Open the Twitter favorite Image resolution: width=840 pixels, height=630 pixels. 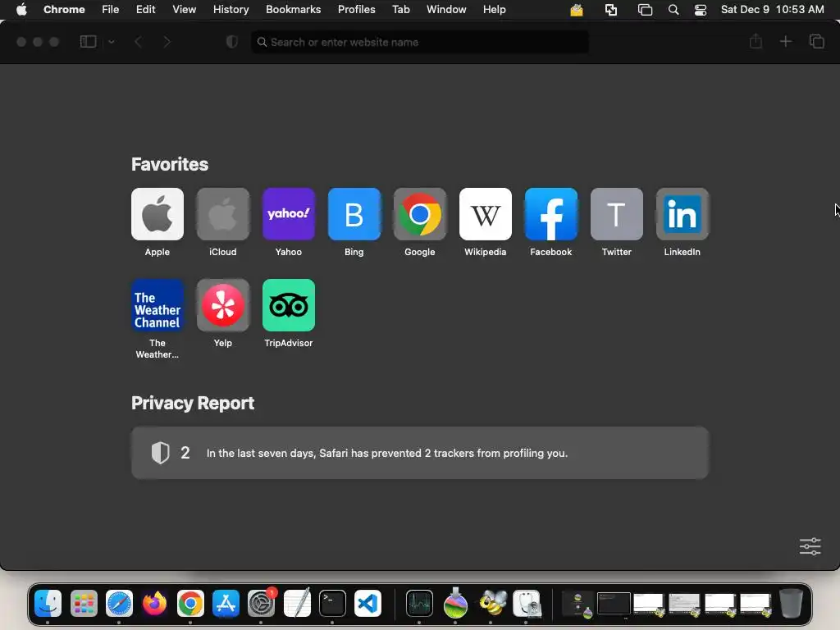[617, 214]
